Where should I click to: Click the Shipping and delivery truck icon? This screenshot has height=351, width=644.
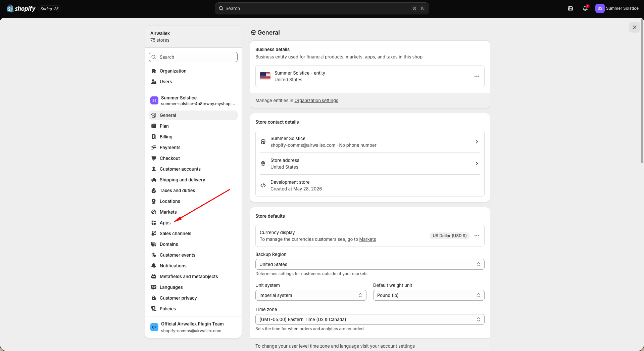click(x=154, y=180)
